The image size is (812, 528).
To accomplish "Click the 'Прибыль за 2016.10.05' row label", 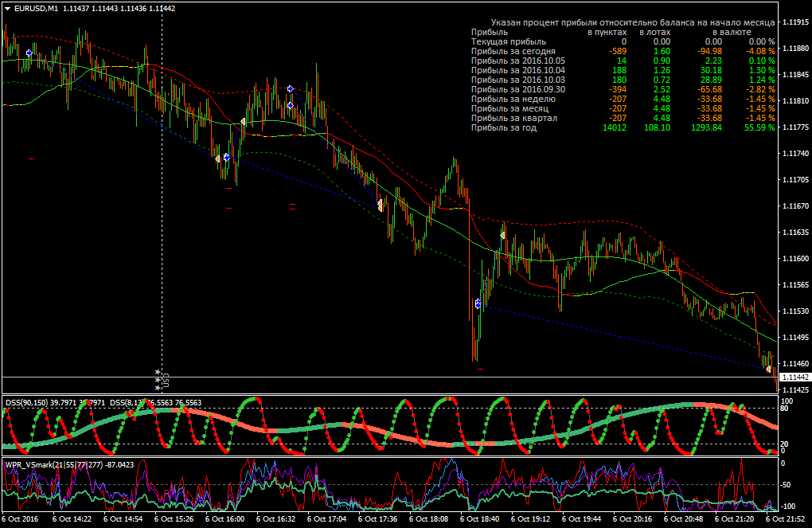I will coord(518,61).
